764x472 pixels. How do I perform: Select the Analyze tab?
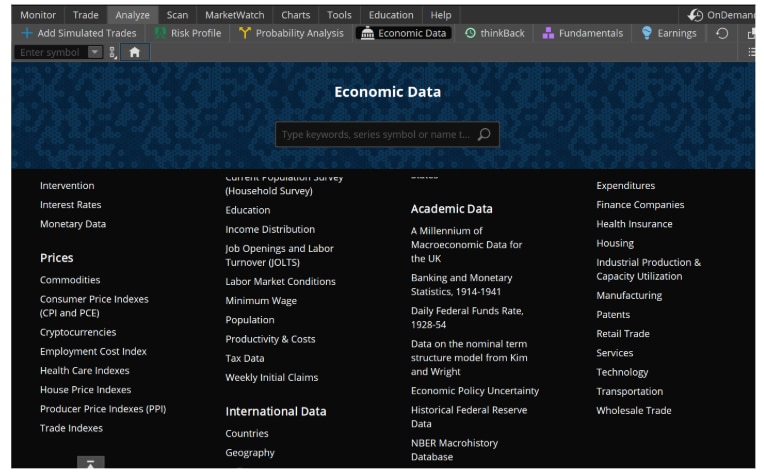[132, 15]
